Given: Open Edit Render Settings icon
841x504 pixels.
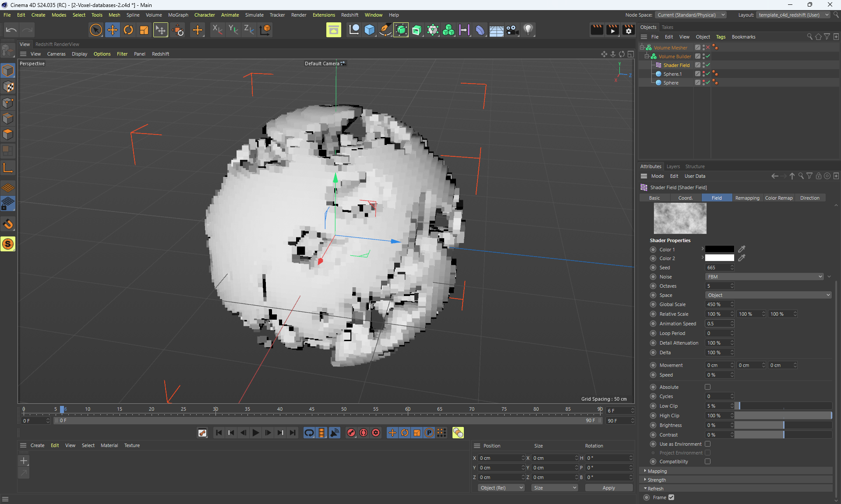Looking at the screenshot, I should [x=628, y=30].
